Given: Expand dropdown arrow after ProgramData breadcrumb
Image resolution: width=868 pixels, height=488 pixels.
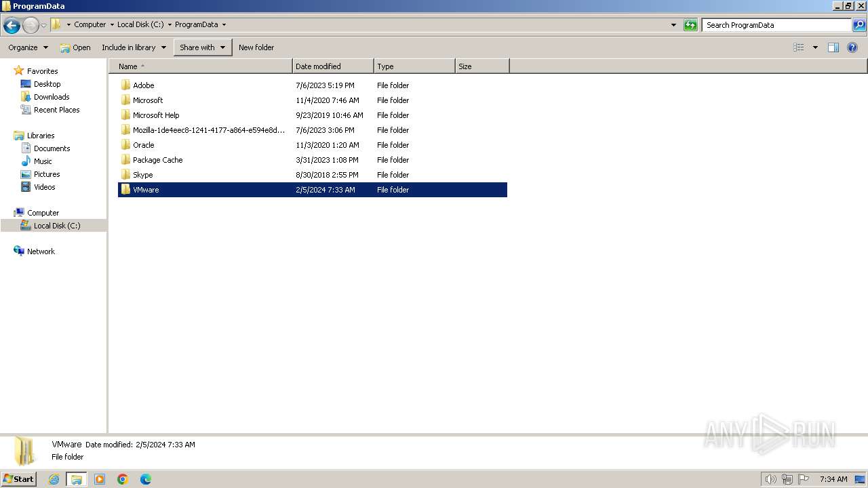Looking at the screenshot, I should point(224,24).
